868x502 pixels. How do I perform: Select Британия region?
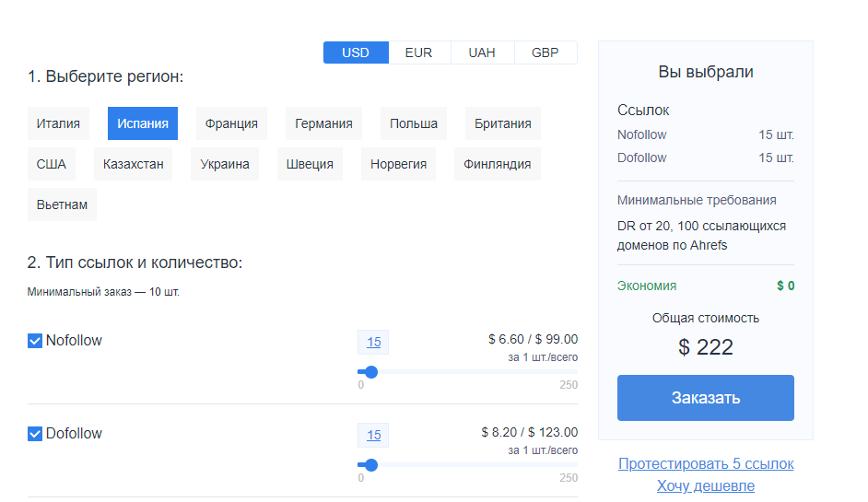(502, 123)
